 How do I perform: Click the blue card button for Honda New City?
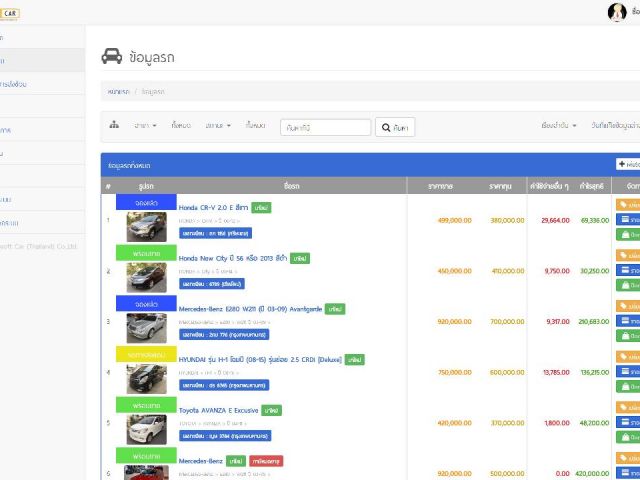click(628, 270)
